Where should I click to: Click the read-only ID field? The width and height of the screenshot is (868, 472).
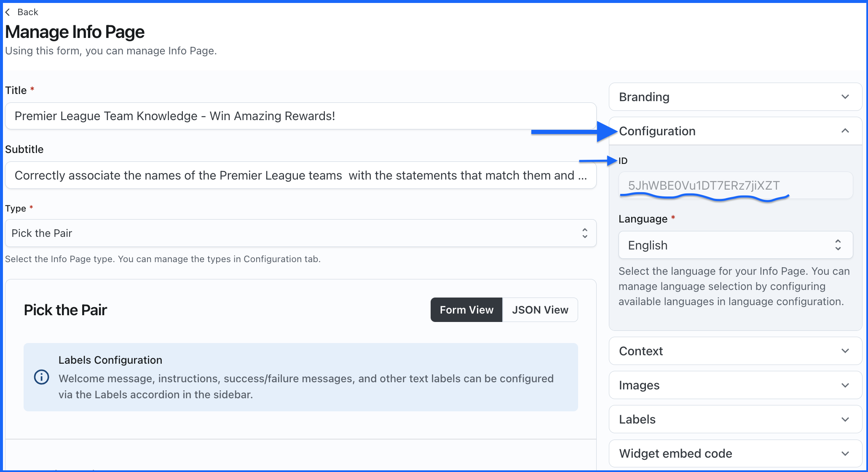coord(735,185)
